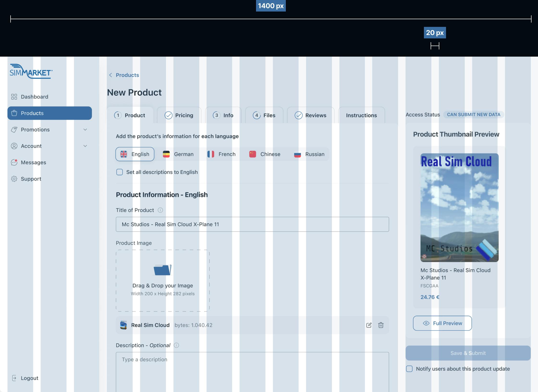Click the Products breadcrumb link
The height and width of the screenshot is (392, 538).
(x=127, y=75)
